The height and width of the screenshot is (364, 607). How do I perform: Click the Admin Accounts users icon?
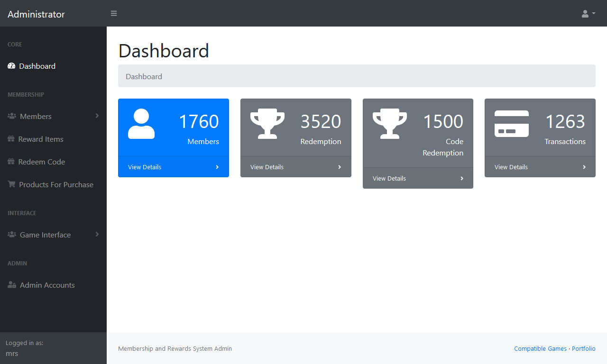click(10, 285)
